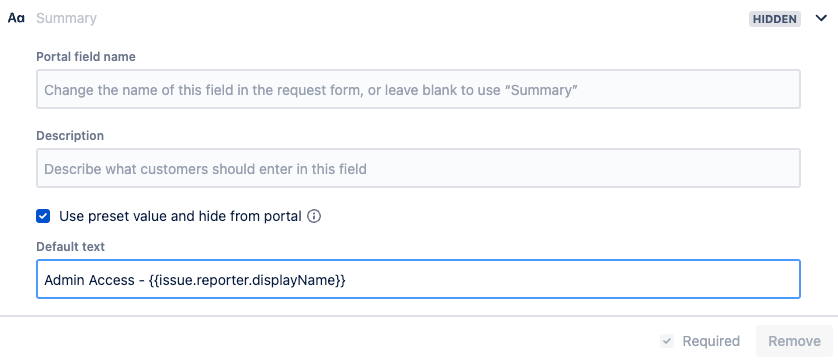
Task: Collapse the Summary field with the chevron
Action: [821, 19]
